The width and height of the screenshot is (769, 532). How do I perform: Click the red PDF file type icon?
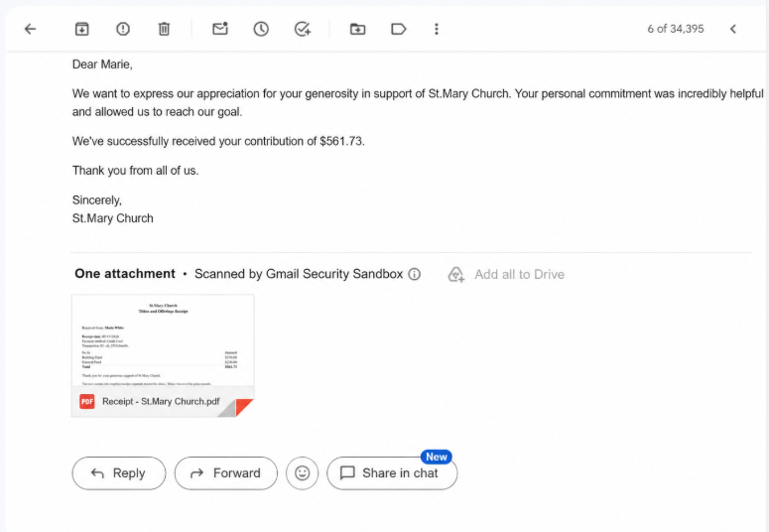pyautogui.click(x=87, y=401)
